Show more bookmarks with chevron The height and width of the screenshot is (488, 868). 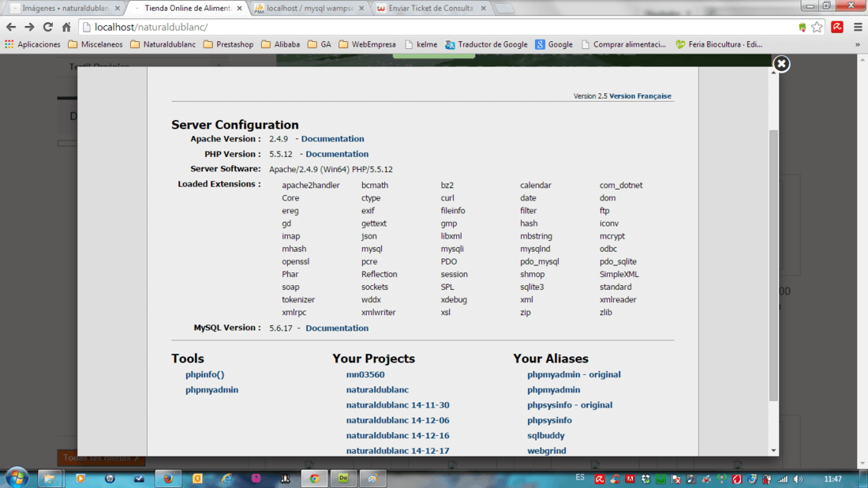click(x=858, y=44)
